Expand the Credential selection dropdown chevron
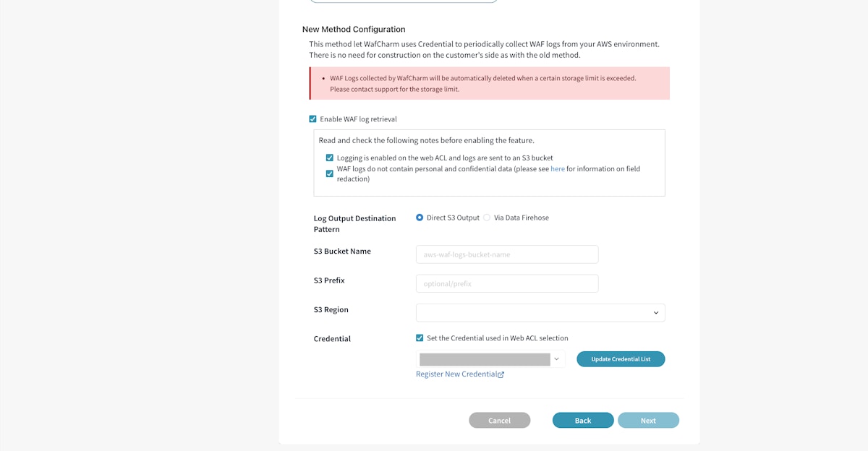The image size is (868, 451). coord(556,358)
